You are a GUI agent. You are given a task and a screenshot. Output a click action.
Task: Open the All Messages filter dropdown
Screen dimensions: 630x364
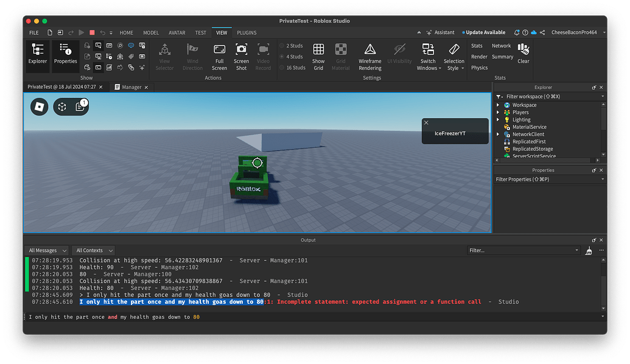pyautogui.click(x=46, y=250)
